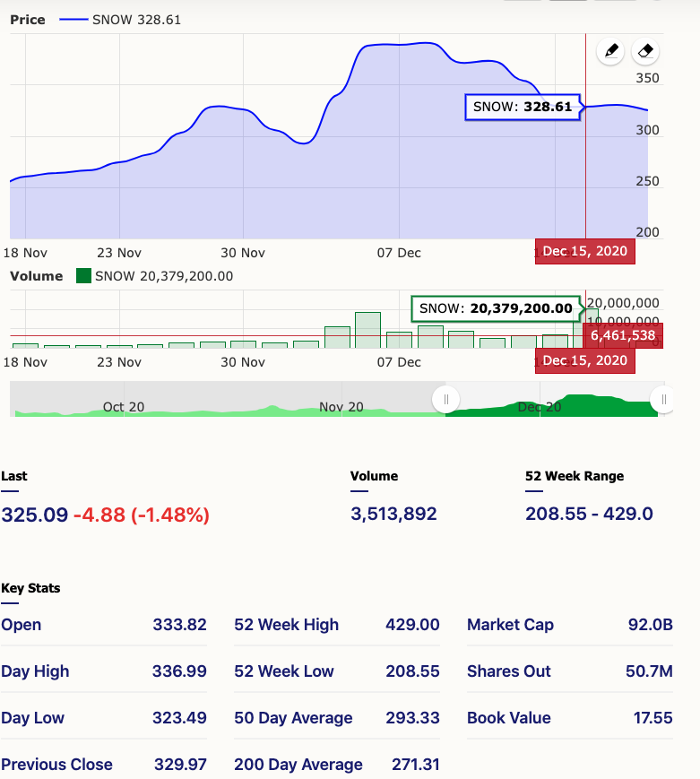This screenshot has height=779, width=700.
Task: Click the Key Stats heading
Action: 30,588
